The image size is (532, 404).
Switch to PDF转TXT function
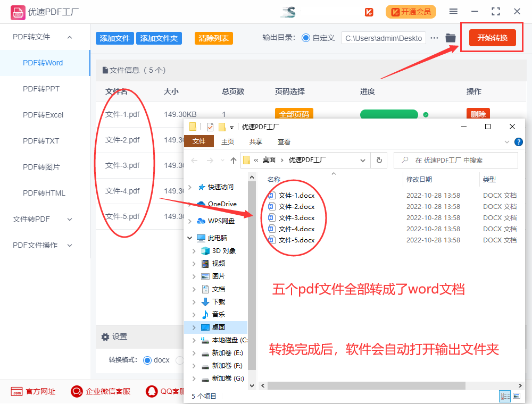point(41,141)
